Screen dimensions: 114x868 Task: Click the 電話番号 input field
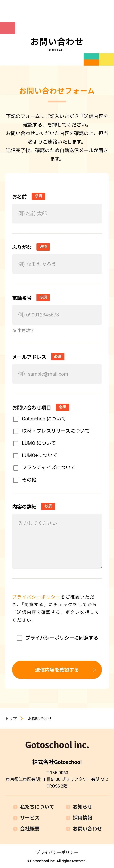57,315
